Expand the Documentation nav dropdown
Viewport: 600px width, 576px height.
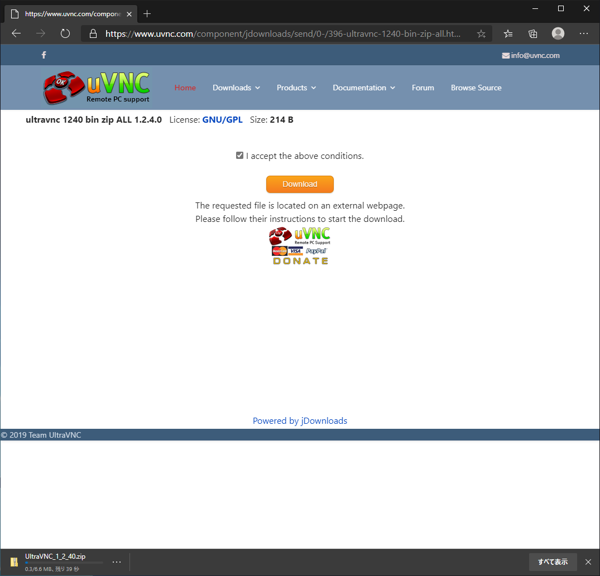tap(364, 88)
